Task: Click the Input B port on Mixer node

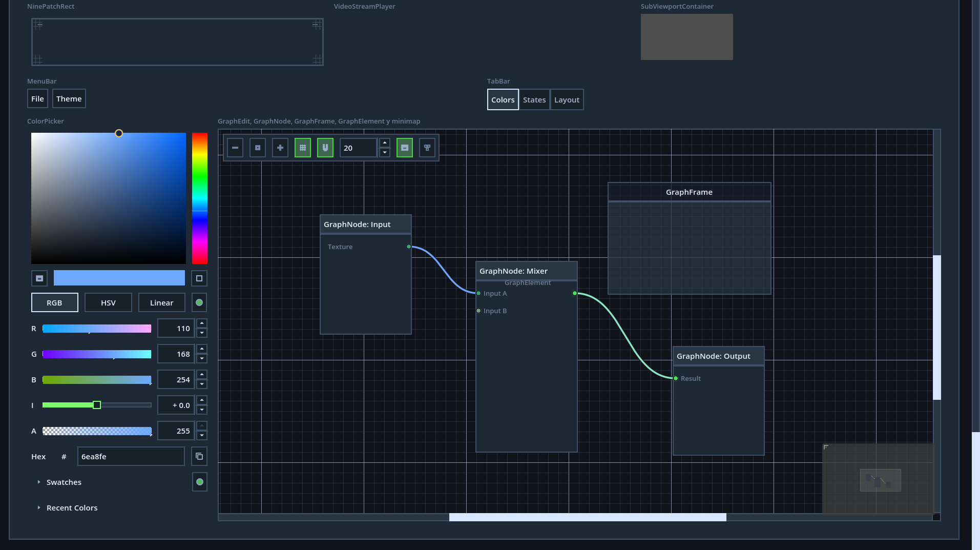Action: (478, 311)
